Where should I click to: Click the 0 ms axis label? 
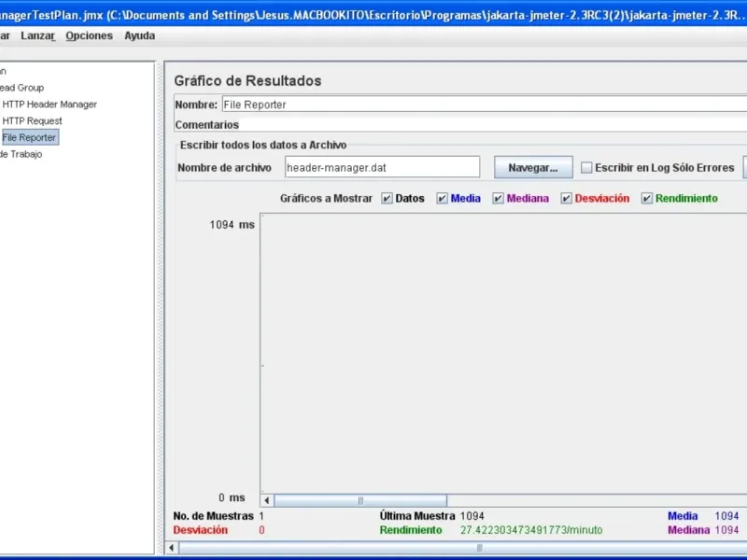tap(232, 497)
